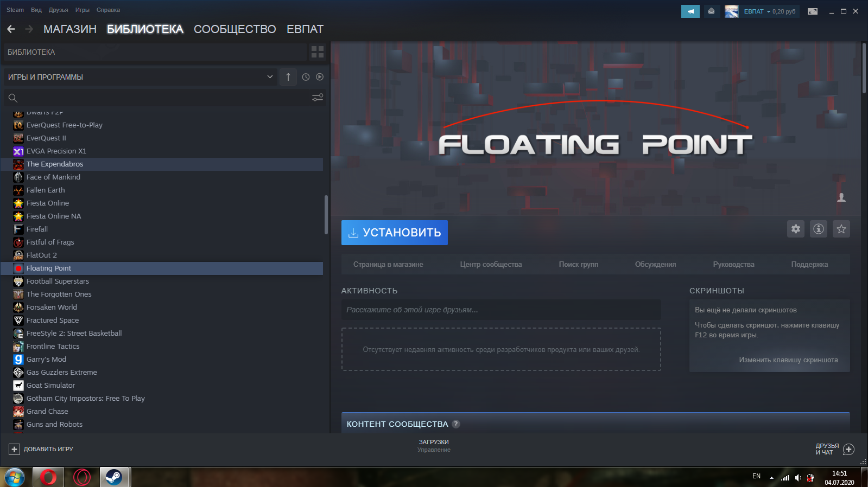Click Steam icon in taskbar
Viewport: 868px width, 487px height.
(113, 477)
